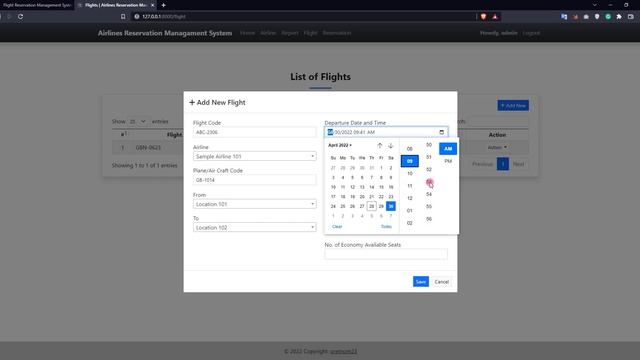Pick April 23 in the calendar
This screenshot has height=360, width=640.
coord(391,197)
